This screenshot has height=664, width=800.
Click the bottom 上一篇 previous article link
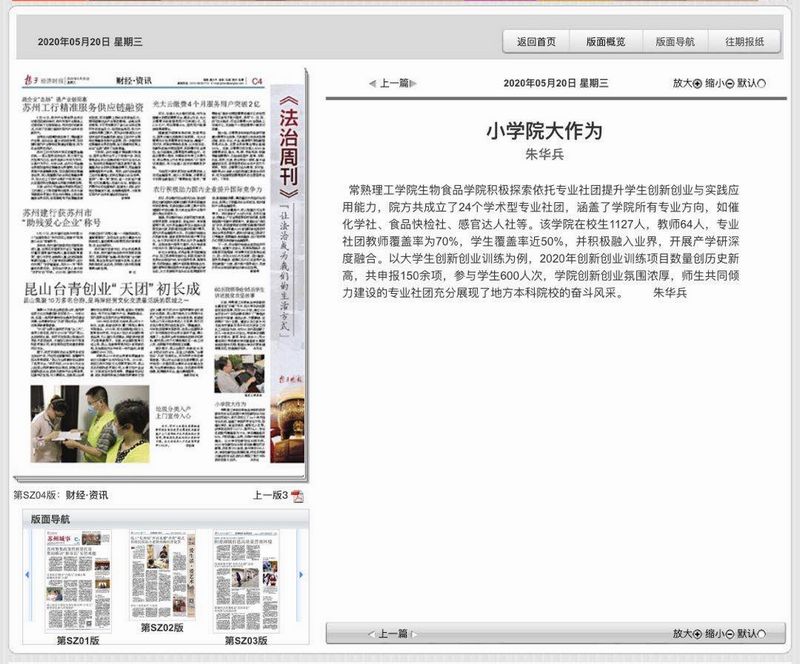coord(392,634)
